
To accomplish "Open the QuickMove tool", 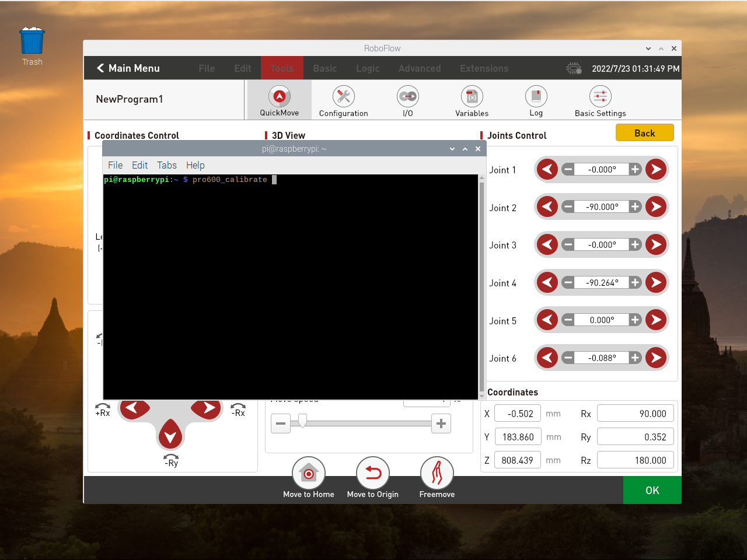I will point(279,97).
